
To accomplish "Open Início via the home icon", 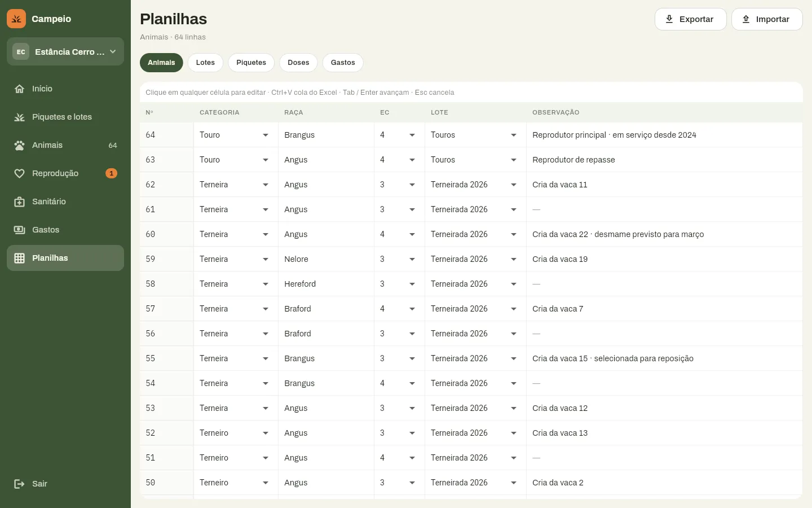I will pos(19,89).
